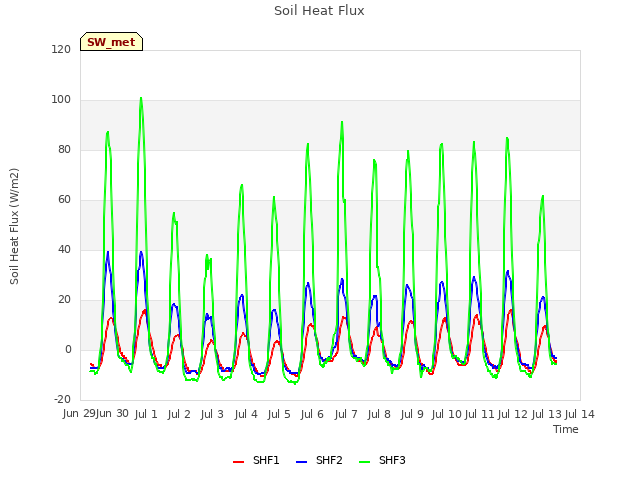Toggle SHF1 series in the legend

(x=256, y=460)
